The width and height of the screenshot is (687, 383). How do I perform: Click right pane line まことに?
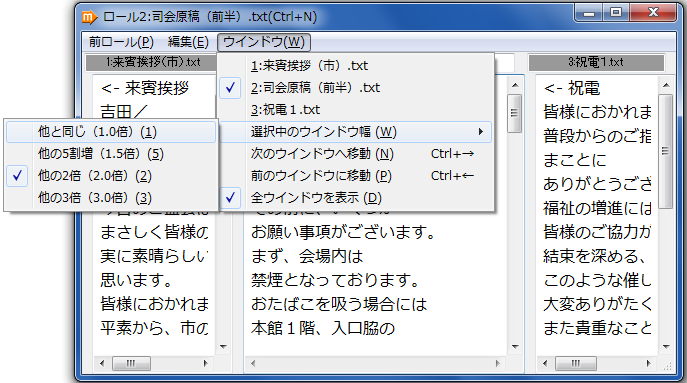coord(575,160)
